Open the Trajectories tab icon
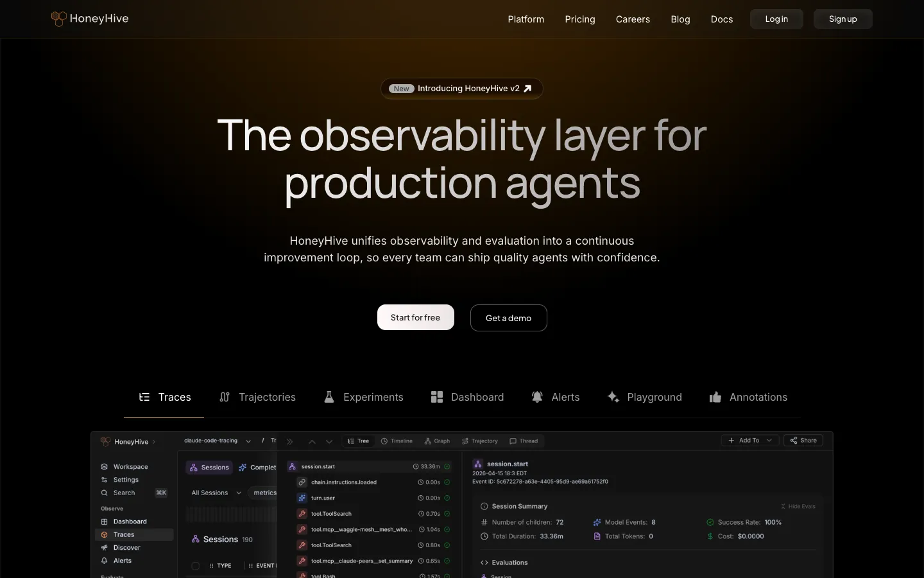 (x=225, y=397)
